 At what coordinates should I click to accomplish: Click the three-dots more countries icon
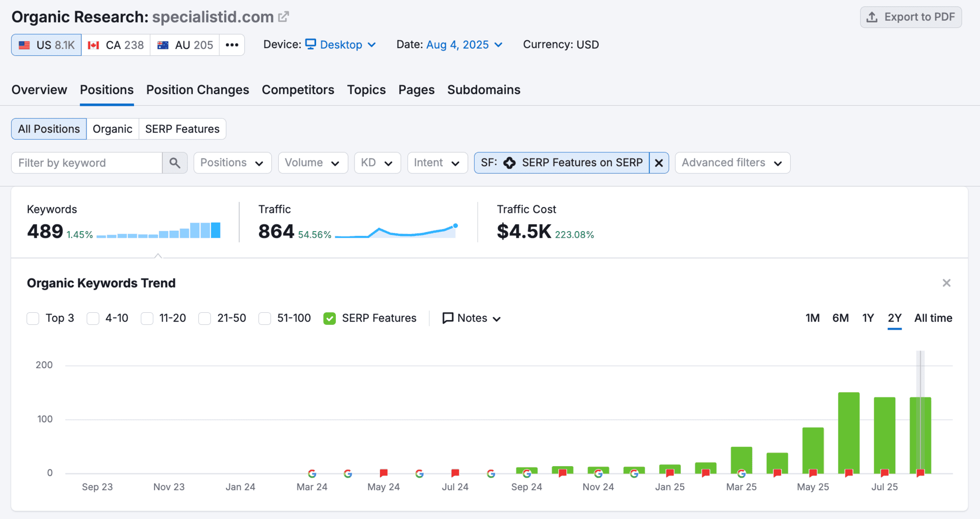pyautogui.click(x=232, y=45)
